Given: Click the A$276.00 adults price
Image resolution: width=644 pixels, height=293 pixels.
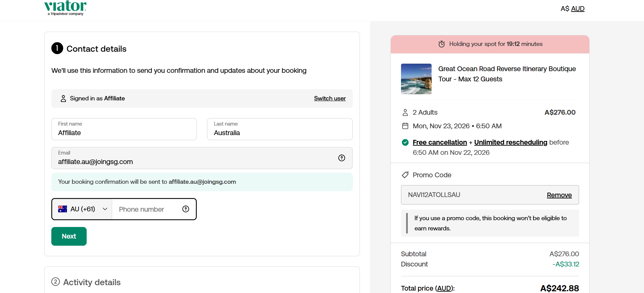Looking at the screenshot, I should (x=560, y=112).
